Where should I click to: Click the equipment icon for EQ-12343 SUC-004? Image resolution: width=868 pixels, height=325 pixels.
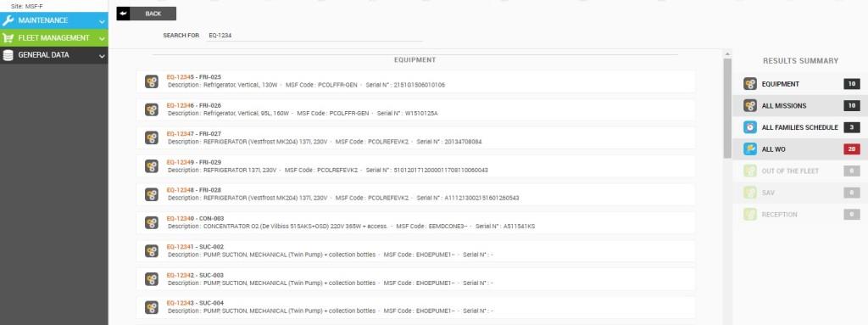click(152, 308)
